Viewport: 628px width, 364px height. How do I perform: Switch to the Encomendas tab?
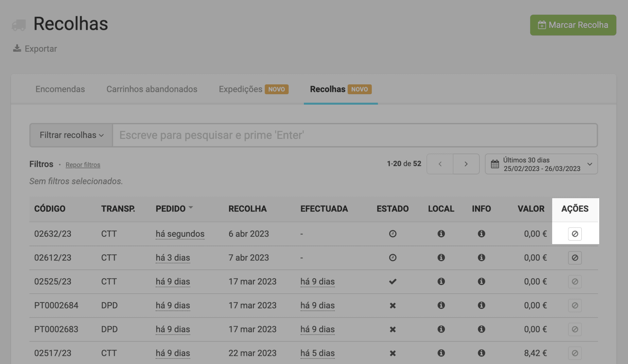tap(60, 89)
